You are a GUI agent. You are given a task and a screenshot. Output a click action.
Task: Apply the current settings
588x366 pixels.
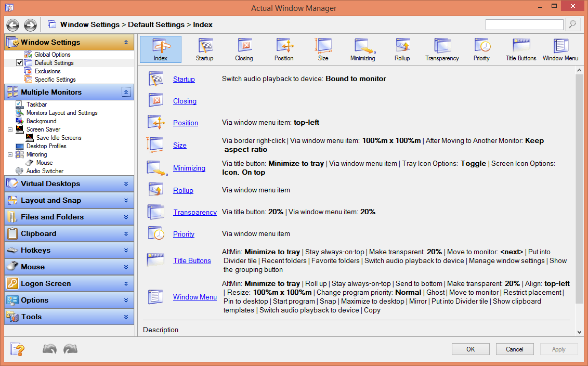[x=558, y=349]
